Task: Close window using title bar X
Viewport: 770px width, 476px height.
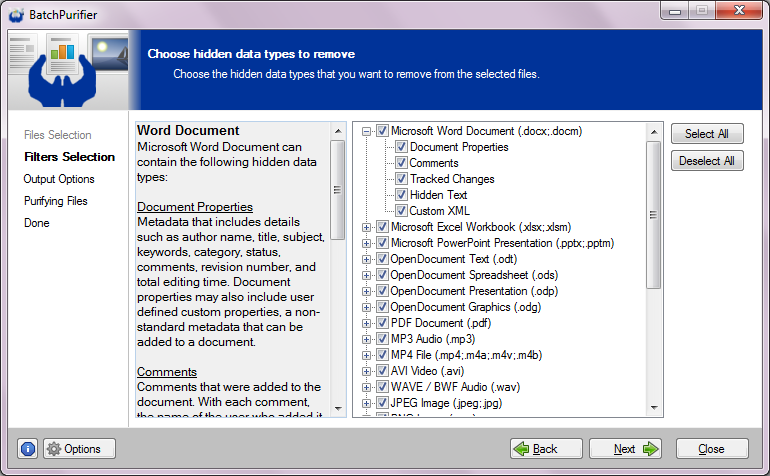Action: [x=739, y=10]
